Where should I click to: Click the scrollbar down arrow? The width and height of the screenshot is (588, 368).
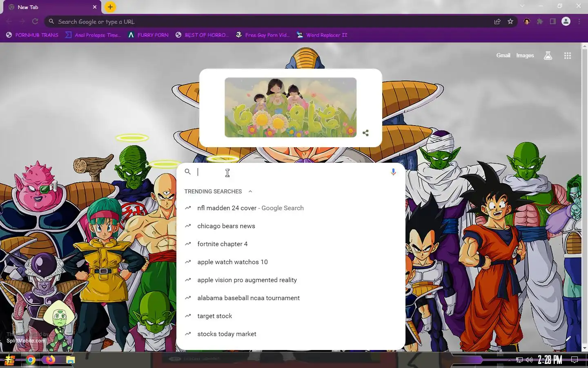584,348
